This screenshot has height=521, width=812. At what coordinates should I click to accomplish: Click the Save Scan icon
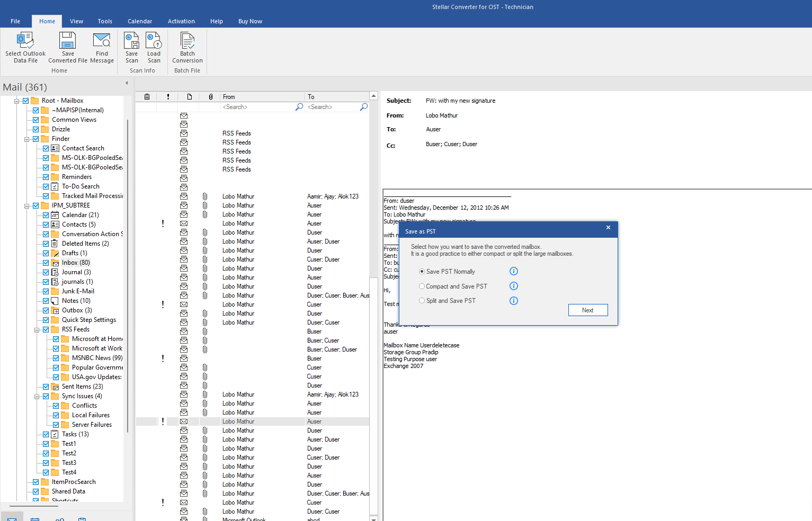pyautogui.click(x=131, y=41)
